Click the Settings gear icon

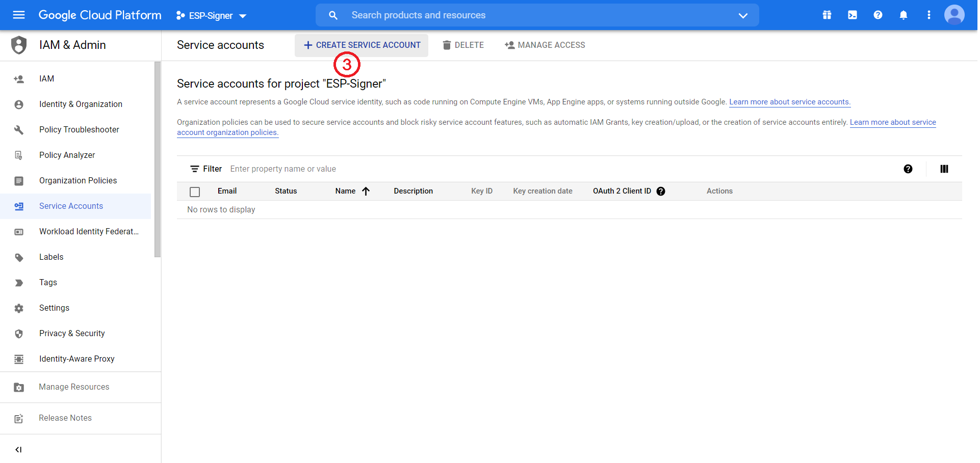[19, 308]
